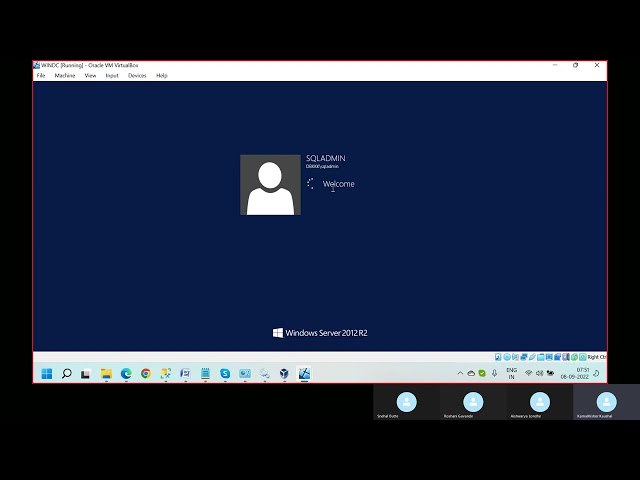The image size is (640, 480).
Task: Open the Wi-Fi network tray icon
Action: pos(529,373)
